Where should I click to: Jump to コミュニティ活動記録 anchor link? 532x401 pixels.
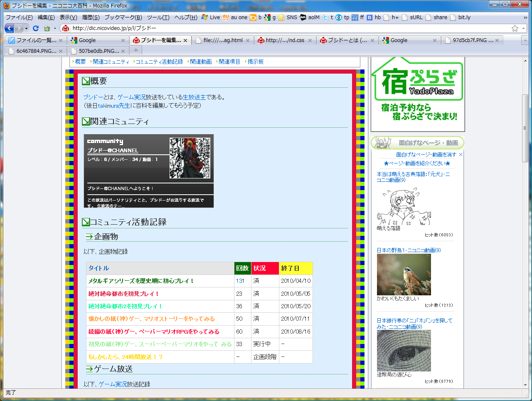point(159,62)
